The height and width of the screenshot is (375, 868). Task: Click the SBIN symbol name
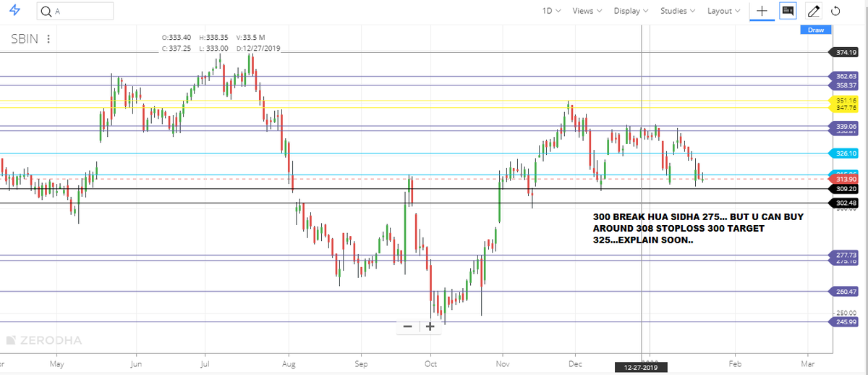[24, 39]
